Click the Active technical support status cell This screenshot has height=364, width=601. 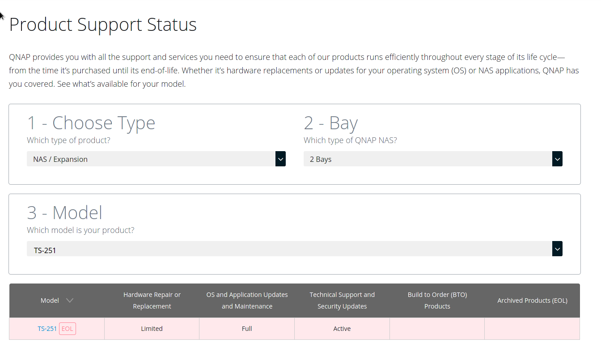[342, 329]
